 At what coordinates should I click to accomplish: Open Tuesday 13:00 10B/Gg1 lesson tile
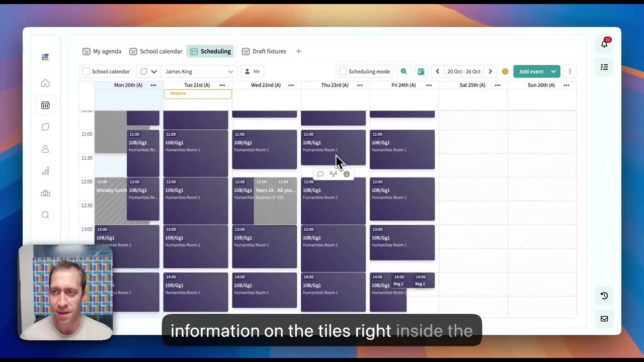pyautogui.click(x=196, y=247)
